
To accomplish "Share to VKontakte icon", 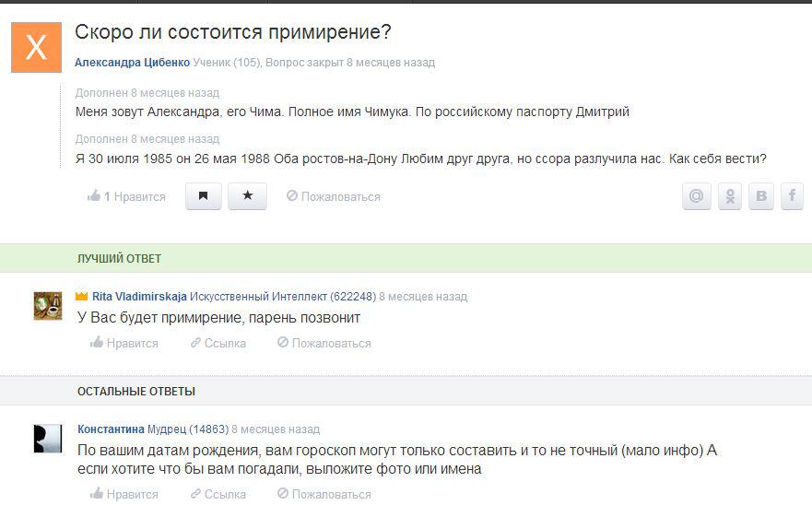I will coord(761,196).
